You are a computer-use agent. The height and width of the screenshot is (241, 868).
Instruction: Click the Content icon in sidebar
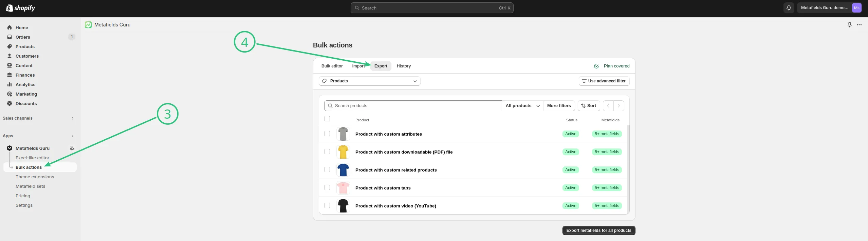(x=10, y=65)
